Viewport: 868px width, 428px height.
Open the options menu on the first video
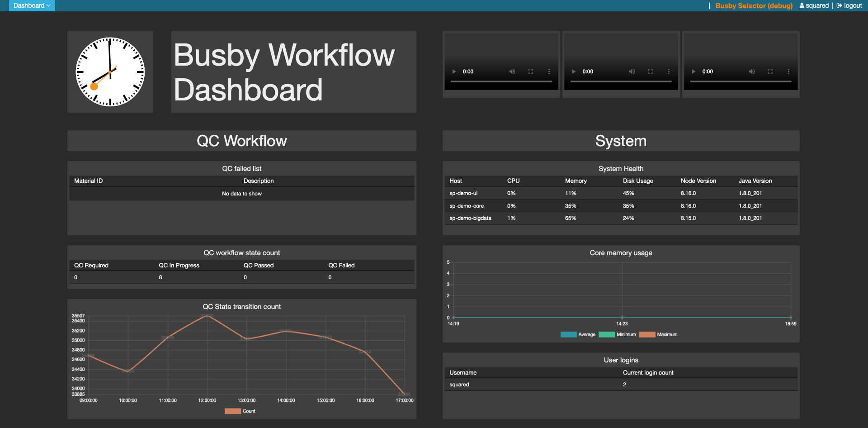[x=549, y=71]
